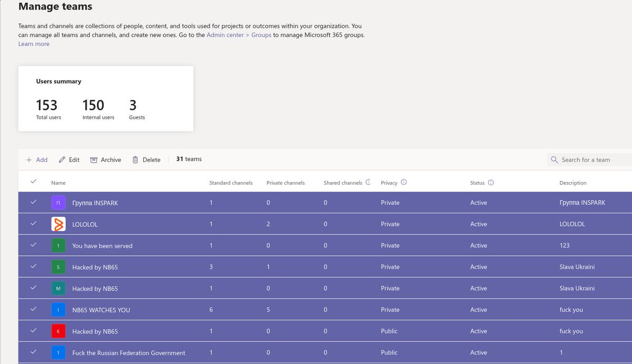The image size is (632, 364).
Task: Sort by the Name column header
Action: tap(58, 183)
